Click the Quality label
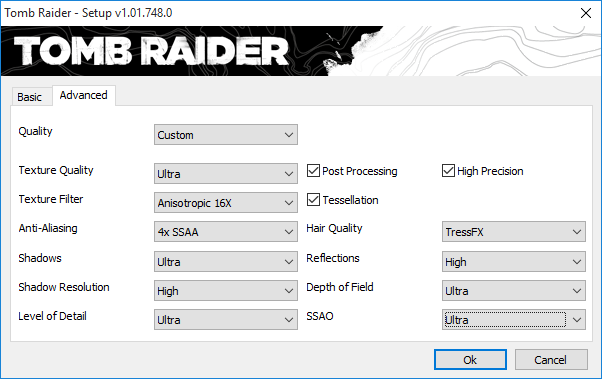Screen dimensions: 602x379 coord(35,131)
